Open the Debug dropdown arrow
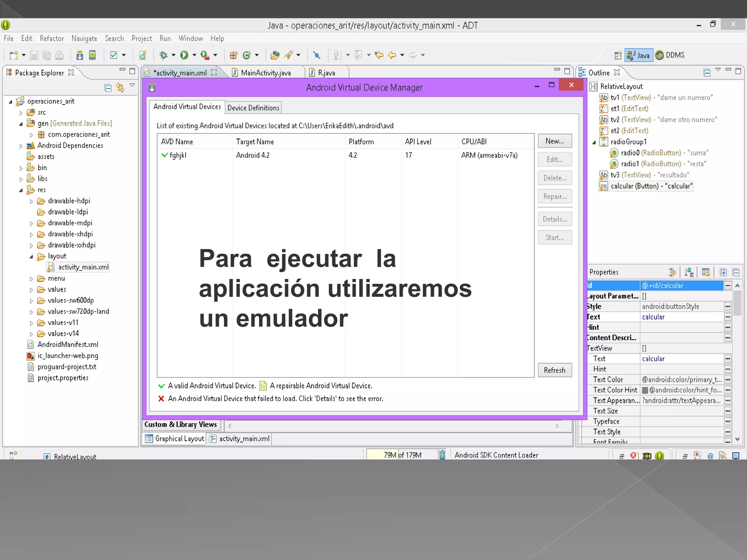Image resolution: width=747 pixels, height=560 pixels. click(x=173, y=55)
